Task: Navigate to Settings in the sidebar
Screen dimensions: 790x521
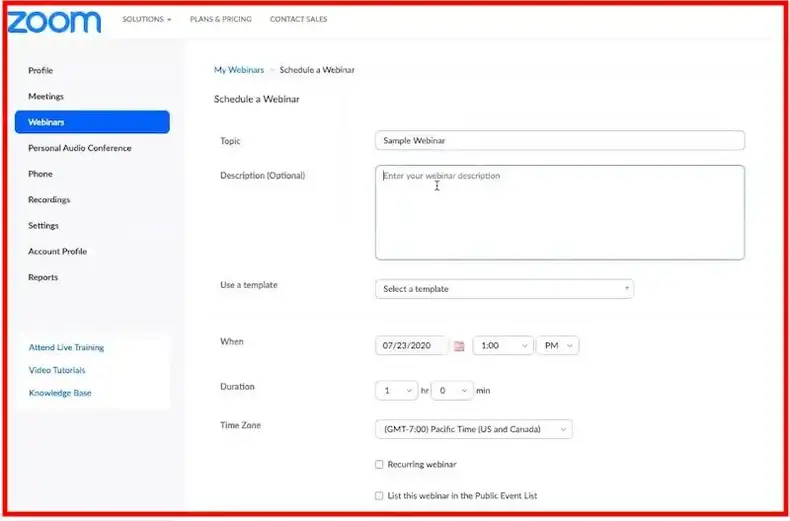Action: click(43, 226)
